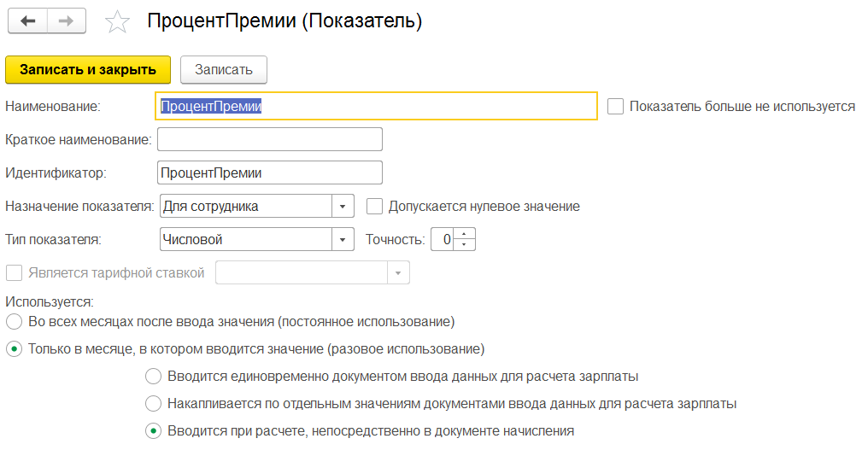Increase 'Точность' value with up arrow

(464, 234)
